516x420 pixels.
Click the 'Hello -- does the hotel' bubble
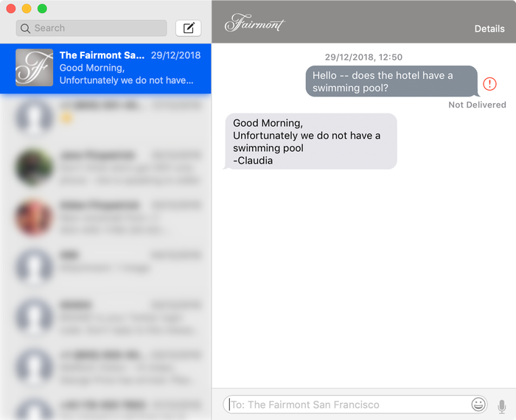tap(392, 82)
